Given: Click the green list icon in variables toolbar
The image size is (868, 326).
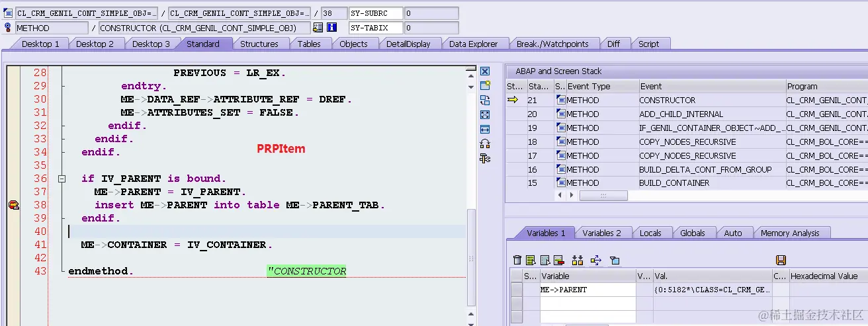Looking at the screenshot, I should [x=531, y=261].
